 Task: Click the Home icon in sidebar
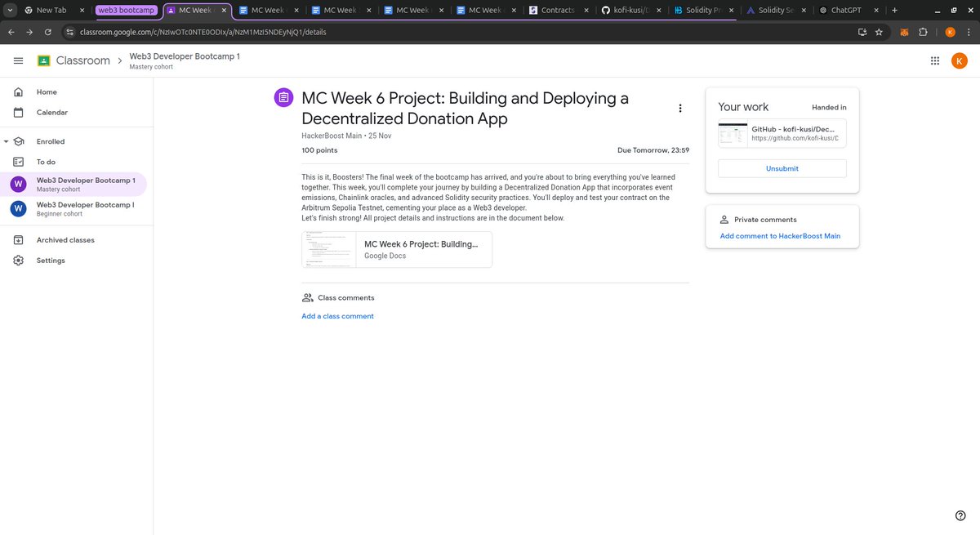point(19,92)
